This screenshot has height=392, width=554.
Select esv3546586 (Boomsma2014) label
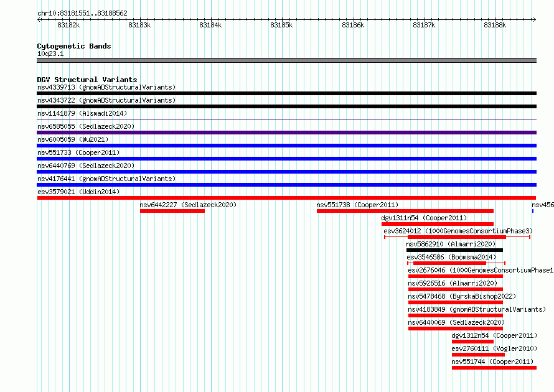tap(451, 257)
